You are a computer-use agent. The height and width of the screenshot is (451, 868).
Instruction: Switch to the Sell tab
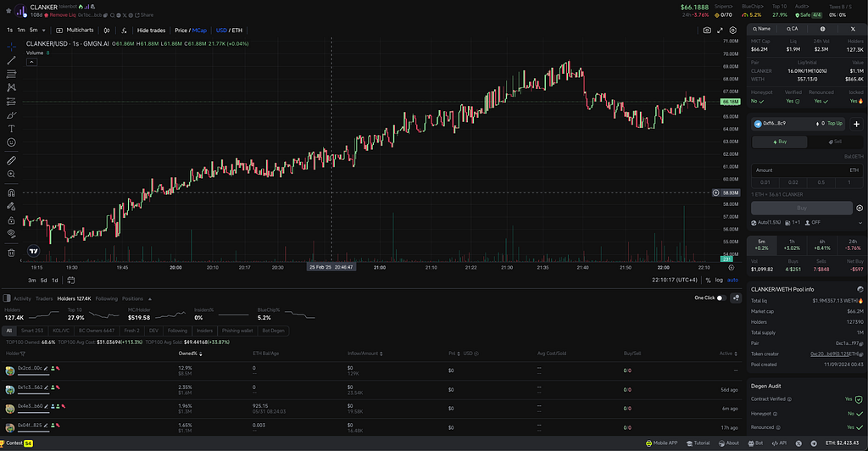[835, 142]
